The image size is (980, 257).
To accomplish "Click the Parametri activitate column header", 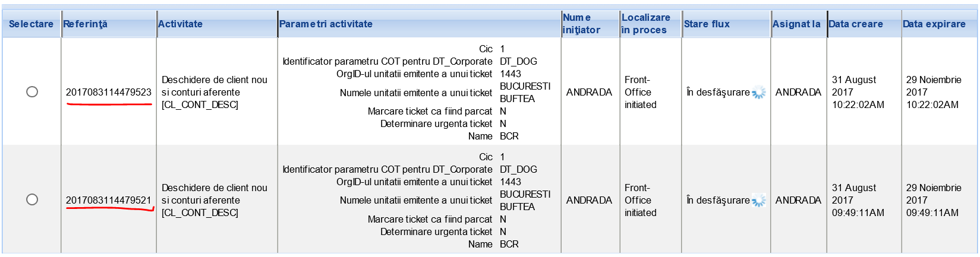I will click(326, 24).
